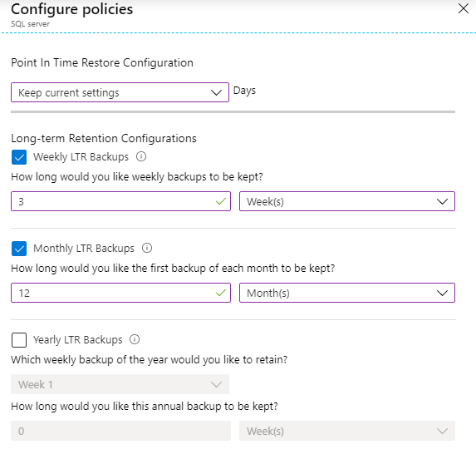
Task: Click the annual retention field containing 0
Action: [x=120, y=431]
